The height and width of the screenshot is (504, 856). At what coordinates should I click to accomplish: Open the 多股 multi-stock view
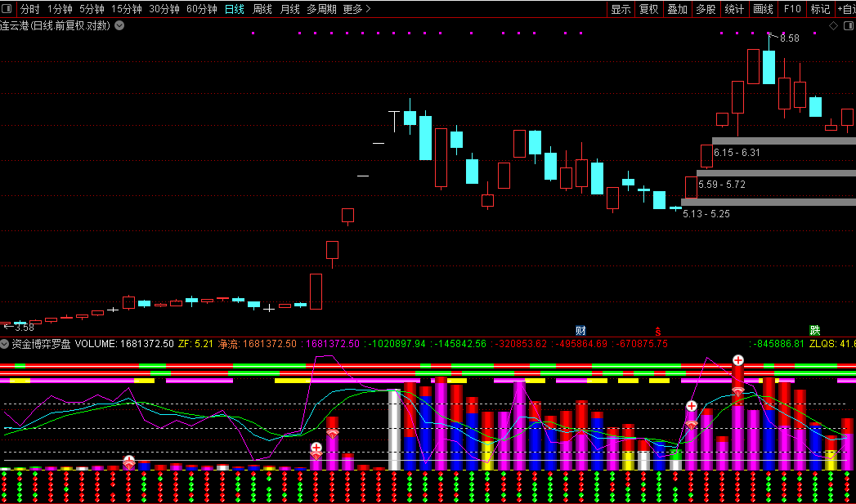pyautogui.click(x=706, y=9)
